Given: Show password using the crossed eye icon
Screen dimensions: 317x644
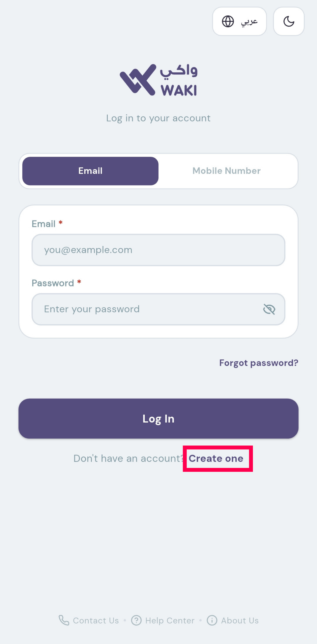Looking at the screenshot, I should [x=269, y=309].
